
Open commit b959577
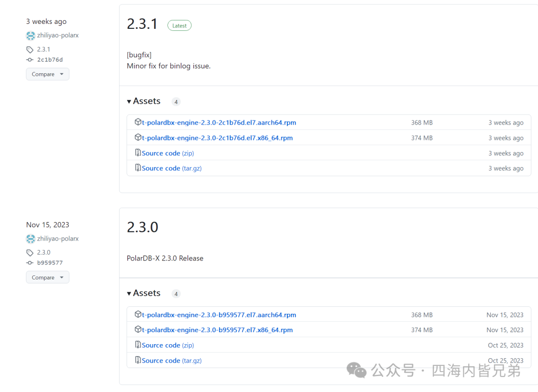pos(50,262)
